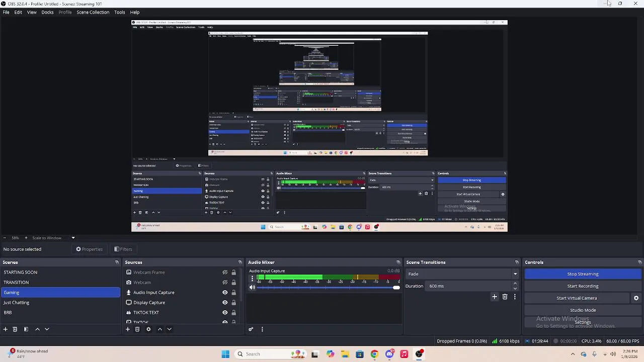This screenshot has height=362, width=644.
Task: Click the Duration 600 ms field
Action: 468,286
